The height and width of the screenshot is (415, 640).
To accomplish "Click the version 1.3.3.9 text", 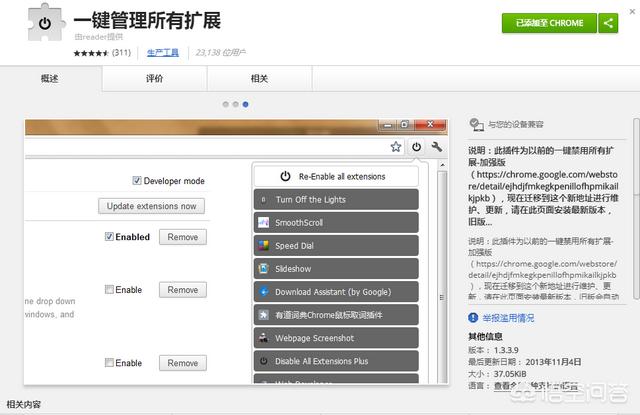I will (x=506, y=350).
